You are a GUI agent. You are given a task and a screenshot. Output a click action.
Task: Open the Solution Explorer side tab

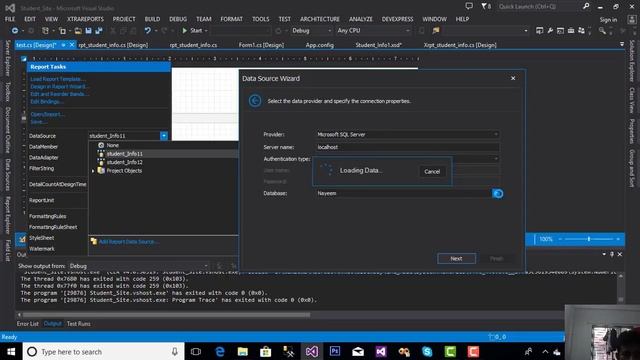pos(632,61)
